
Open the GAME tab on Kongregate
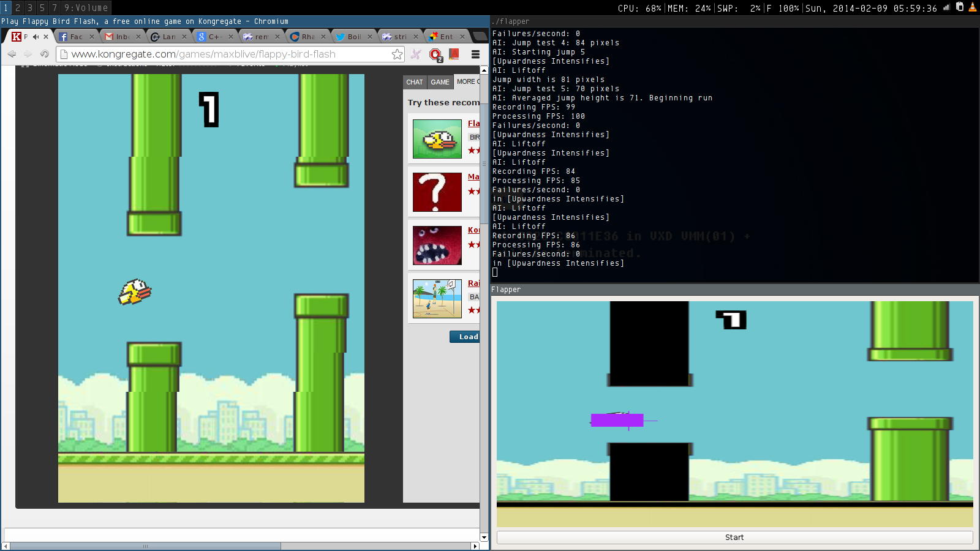[440, 82]
